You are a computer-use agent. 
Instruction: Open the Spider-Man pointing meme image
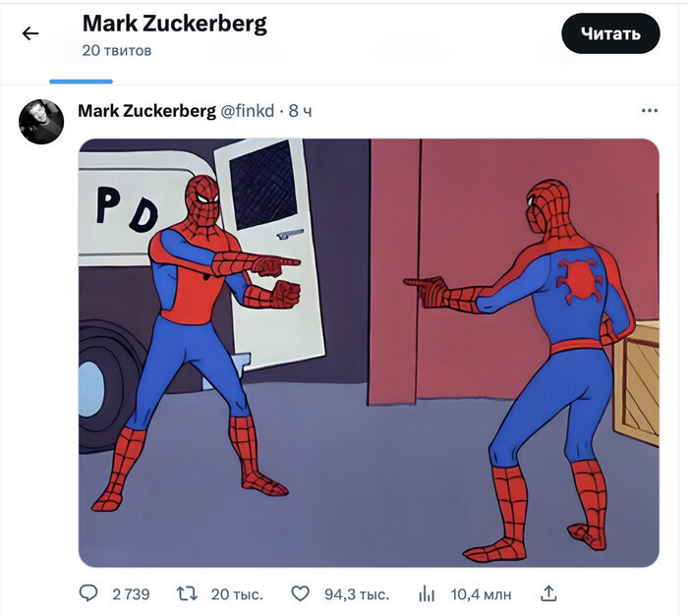(x=369, y=352)
